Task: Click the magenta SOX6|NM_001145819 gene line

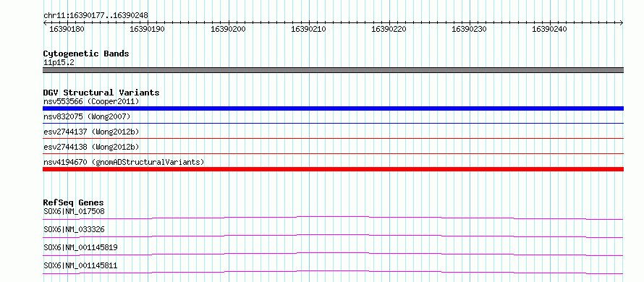Action: (333, 254)
